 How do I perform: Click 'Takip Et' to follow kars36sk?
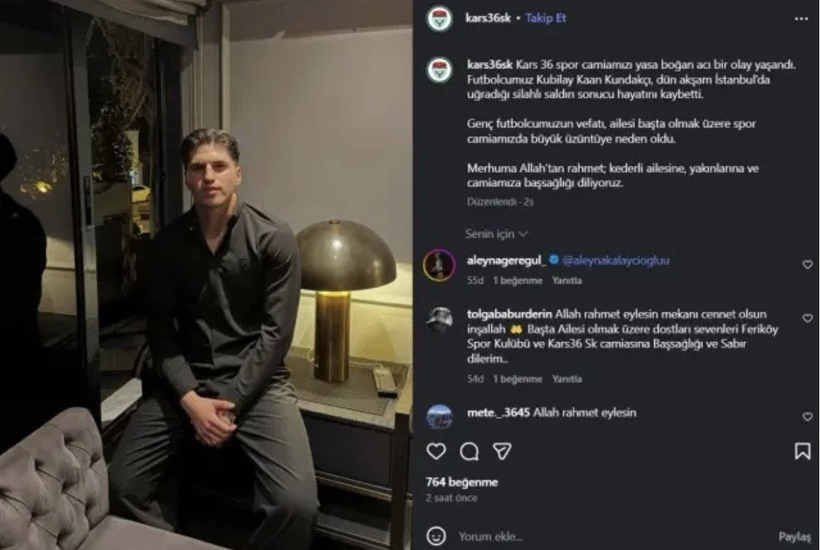[x=546, y=18]
